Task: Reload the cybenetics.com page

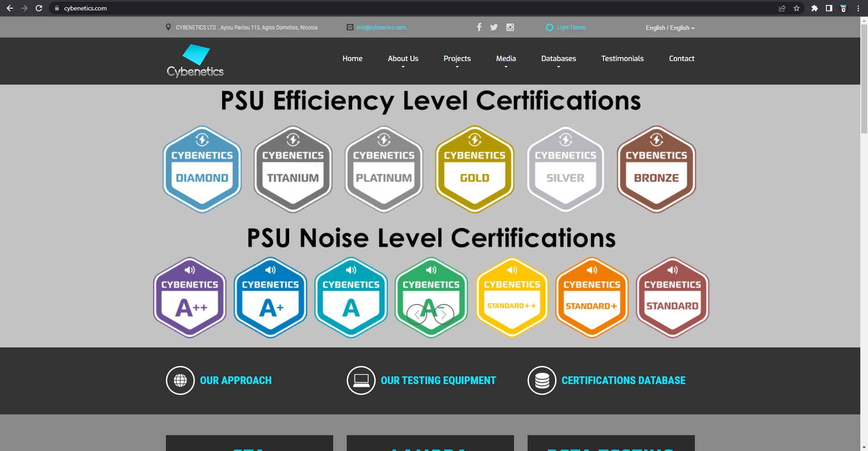Action: [39, 8]
